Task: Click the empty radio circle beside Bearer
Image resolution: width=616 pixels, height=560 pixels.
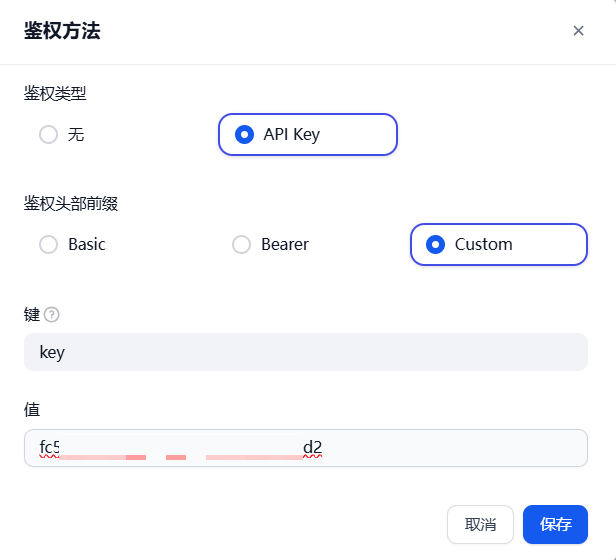Action: (x=241, y=244)
